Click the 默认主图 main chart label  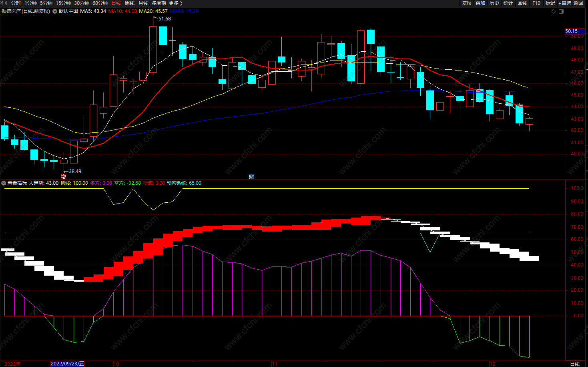click(68, 11)
